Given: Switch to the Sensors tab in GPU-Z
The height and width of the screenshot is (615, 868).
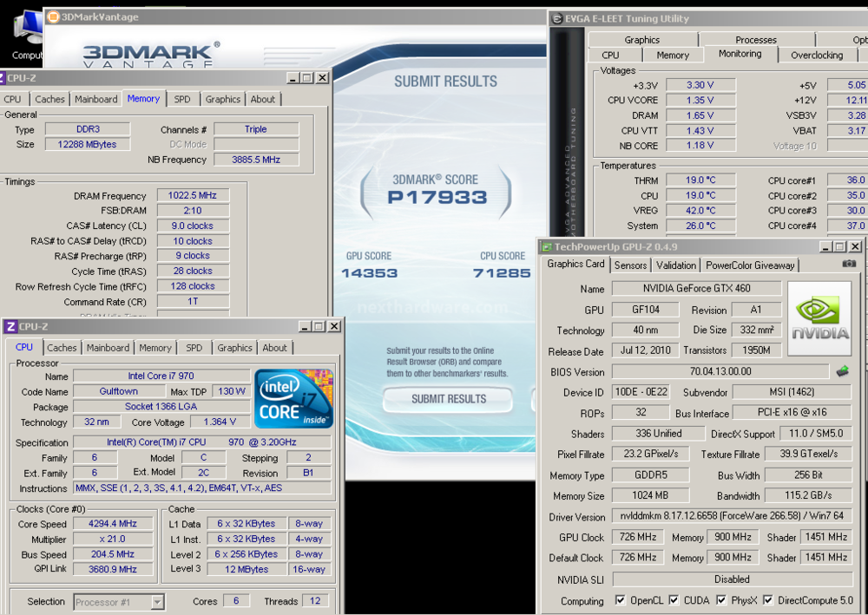Looking at the screenshot, I should (630, 265).
